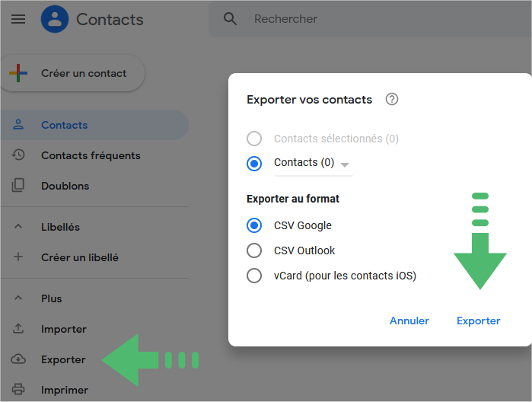The image size is (532, 402).
Task: Click the Exporter dialog button
Action: tap(479, 321)
